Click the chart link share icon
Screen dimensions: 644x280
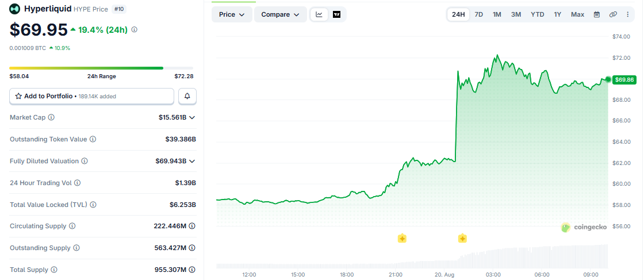613,14
